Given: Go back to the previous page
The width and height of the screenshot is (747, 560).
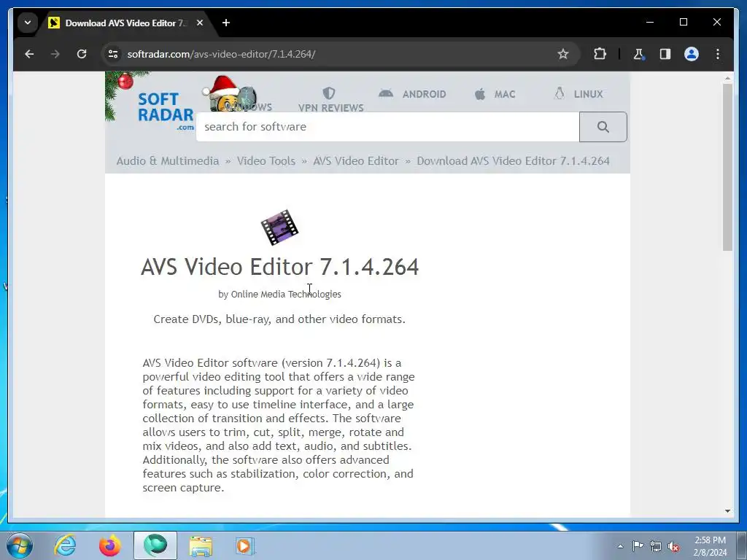Looking at the screenshot, I should tap(29, 54).
